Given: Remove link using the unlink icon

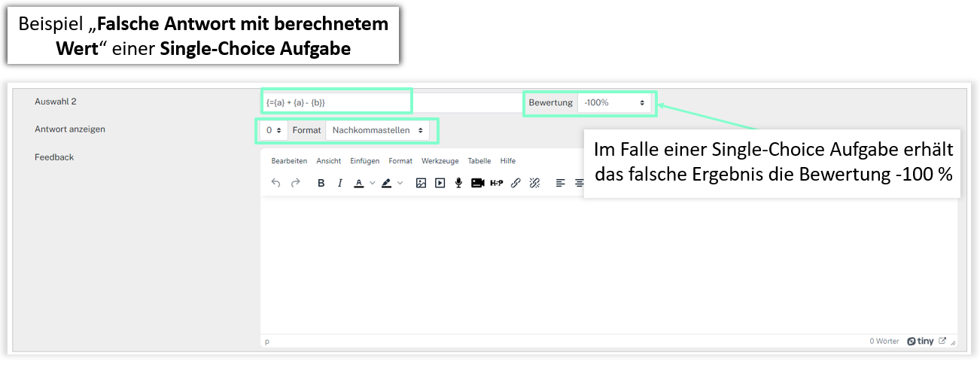Looking at the screenshot, I should [x=534, y=183].
